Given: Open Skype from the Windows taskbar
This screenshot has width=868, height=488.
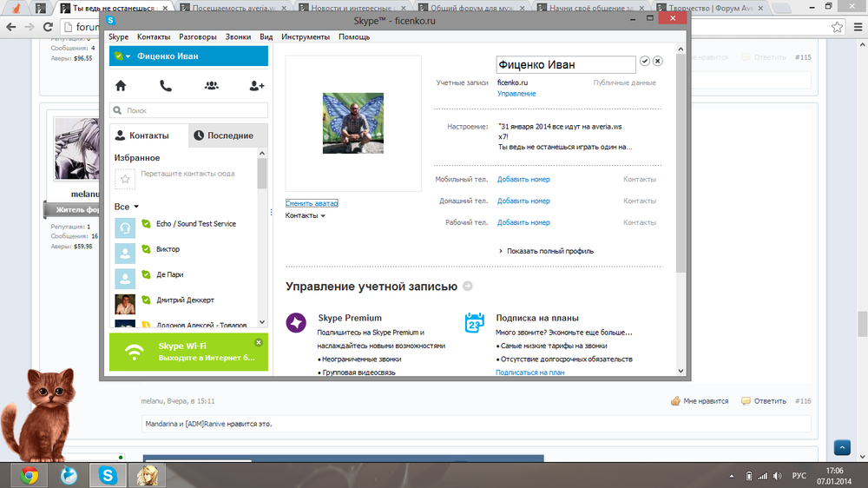Looking at the screenshot, I should (x=108, y=475).
